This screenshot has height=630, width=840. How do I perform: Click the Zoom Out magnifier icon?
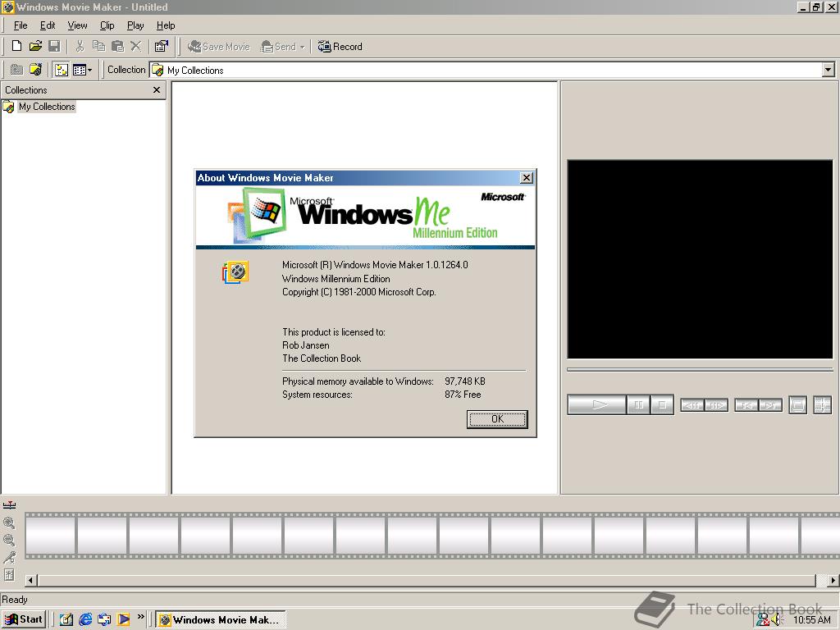(x=9, y=540)
